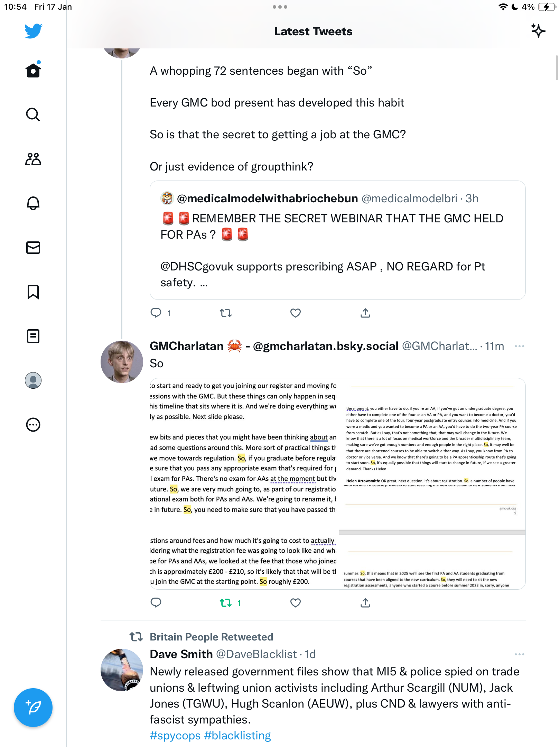This screenshot has width=560, height=747.
Task: Open the Profile avatar item in sidebar
Action: 33,380
